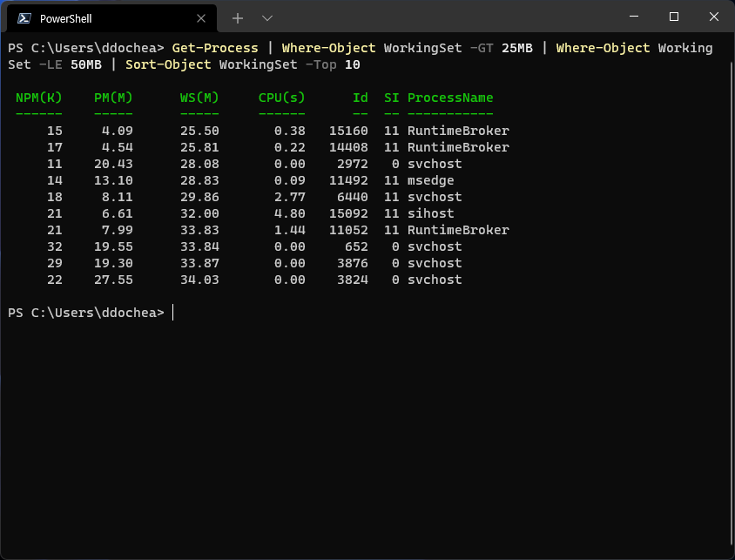Click RuntimeBroker name in row 11052
This screenshot has height=560, width=735.
[458, 230]
